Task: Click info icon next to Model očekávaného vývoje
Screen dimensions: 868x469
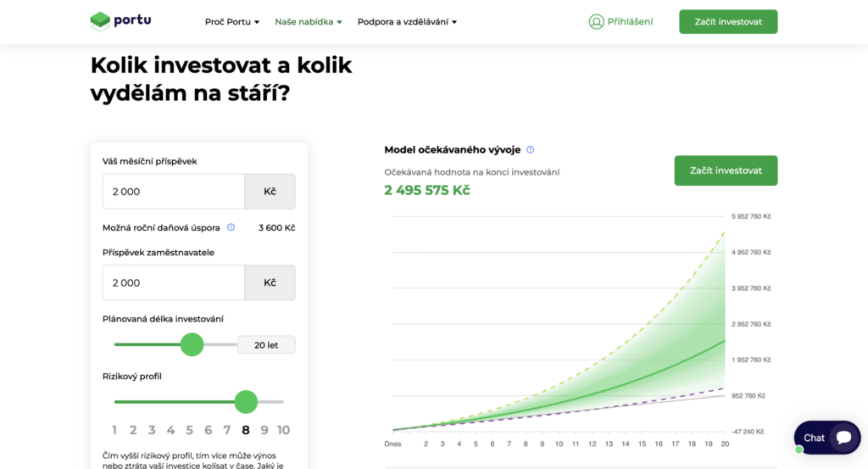Action: click(531, 150)
